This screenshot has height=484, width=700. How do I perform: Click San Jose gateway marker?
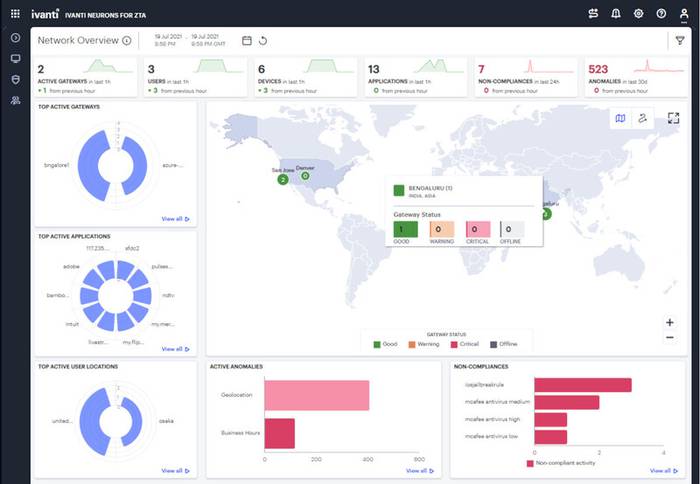click(x=283, y=179)
